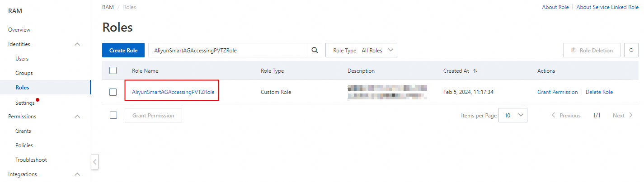Viewport: 644px width, 182px height.
Task: Collapse the Permissions menu section
Action: coord(77,117)
